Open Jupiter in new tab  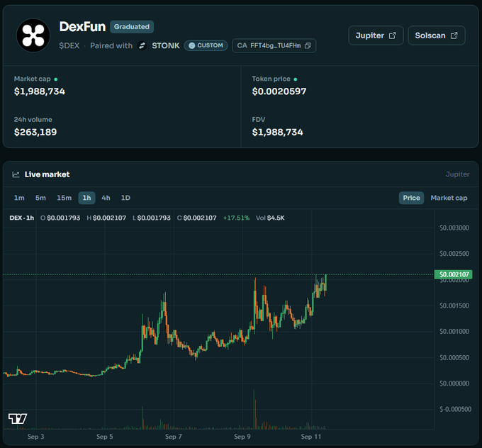(376, 35)
